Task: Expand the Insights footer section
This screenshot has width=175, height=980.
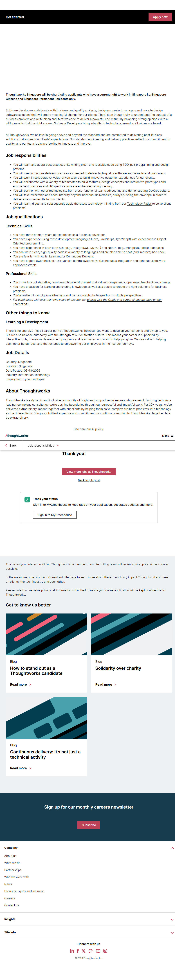Action: tap(172, 919)
